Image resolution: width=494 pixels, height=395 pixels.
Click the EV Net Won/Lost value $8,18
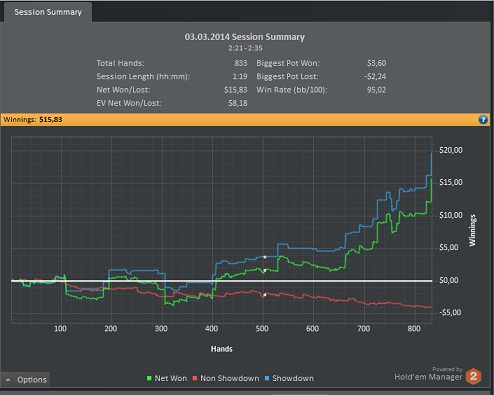238,103
